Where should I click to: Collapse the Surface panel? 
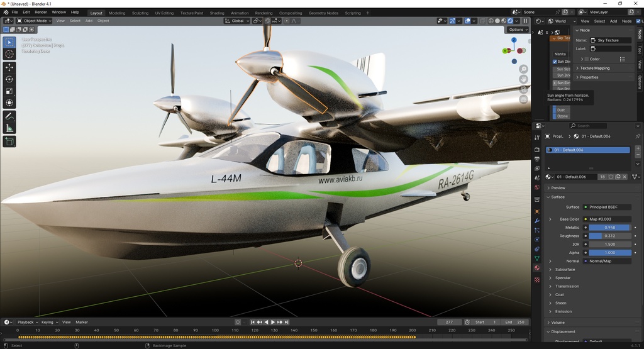coord(558,197)
